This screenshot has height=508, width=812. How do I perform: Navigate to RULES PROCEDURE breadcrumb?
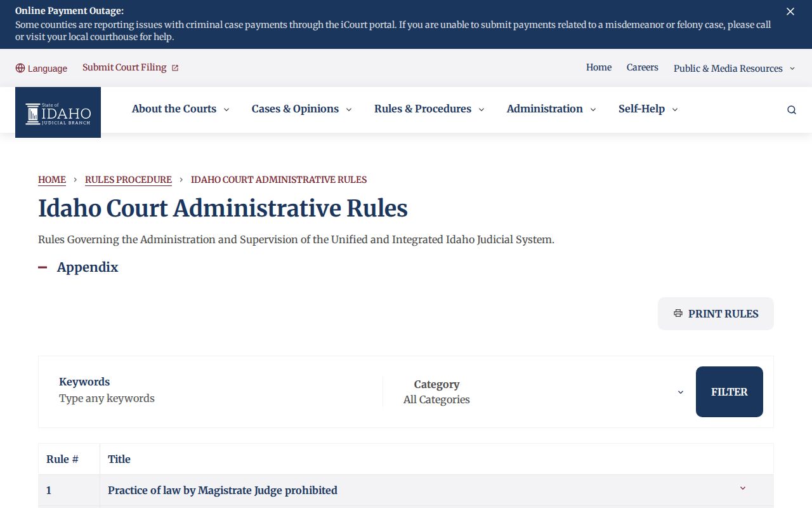128,180
